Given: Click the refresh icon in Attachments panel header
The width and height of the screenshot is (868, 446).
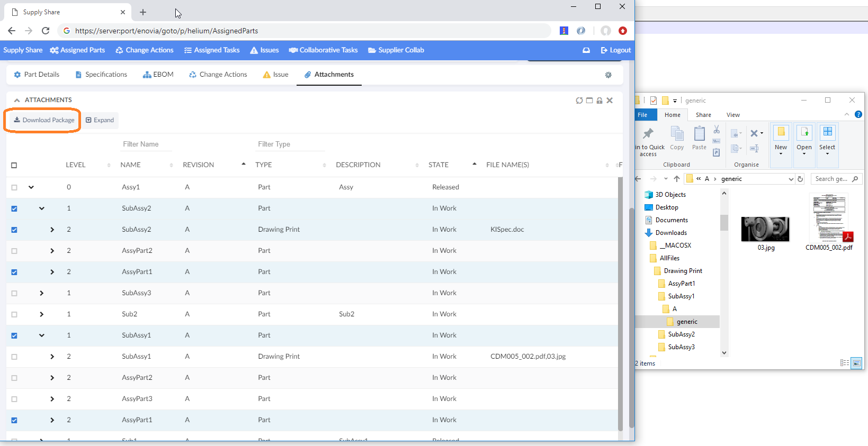Looking at the screenshot, I should pos(579,101).
